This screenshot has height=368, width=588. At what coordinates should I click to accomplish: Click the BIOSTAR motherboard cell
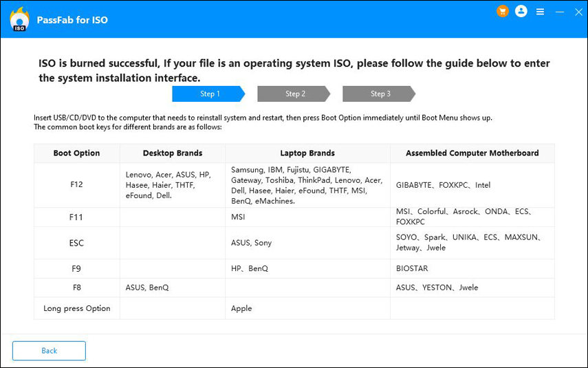[x=412, y=268]
